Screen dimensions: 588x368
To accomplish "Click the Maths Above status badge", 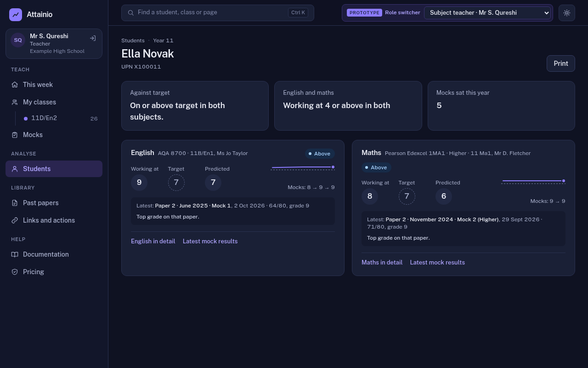I will [376, 167].
